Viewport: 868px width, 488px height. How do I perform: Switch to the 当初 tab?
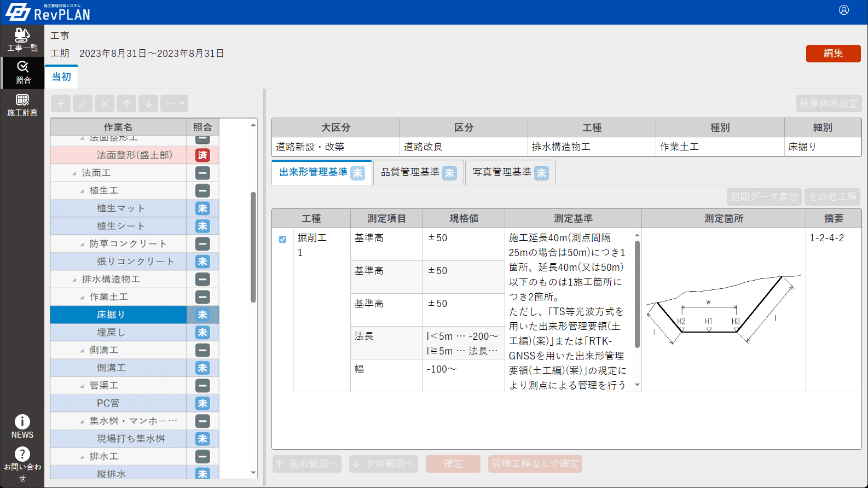pos(61,77)
